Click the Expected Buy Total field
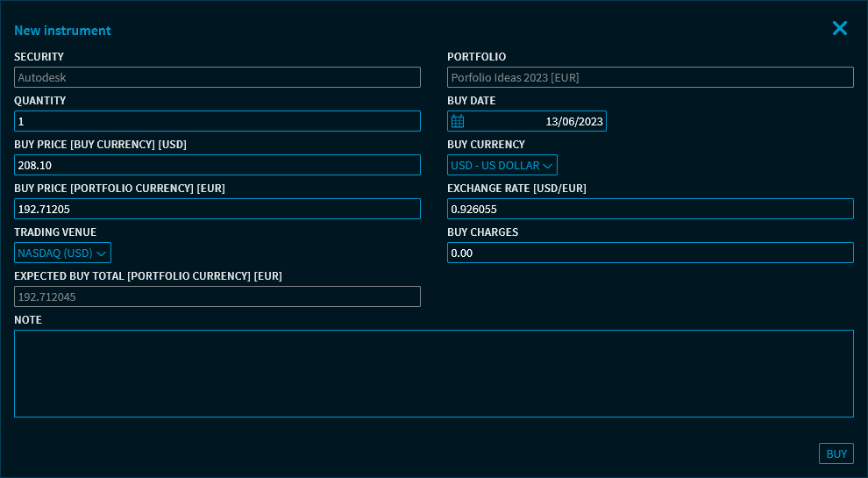 pyautogui.click(x=217, y=296)
